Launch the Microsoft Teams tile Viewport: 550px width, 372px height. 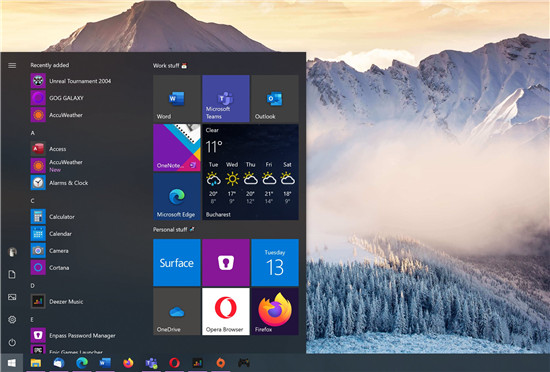(x=226, y=99)
